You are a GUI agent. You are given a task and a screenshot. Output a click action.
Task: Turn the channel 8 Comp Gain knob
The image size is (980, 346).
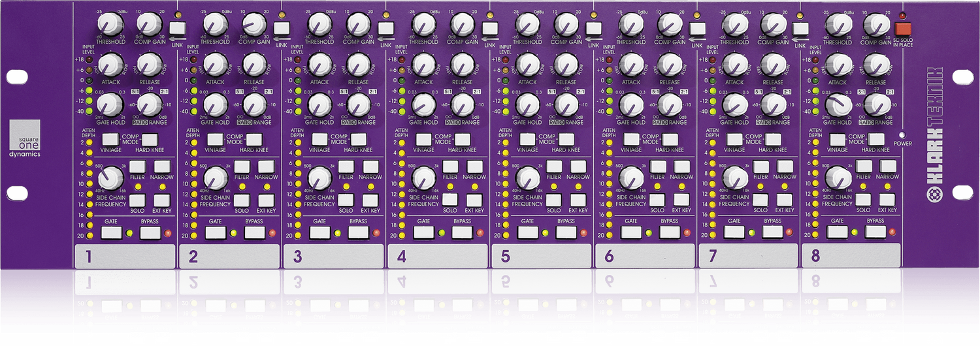[877, 25]
